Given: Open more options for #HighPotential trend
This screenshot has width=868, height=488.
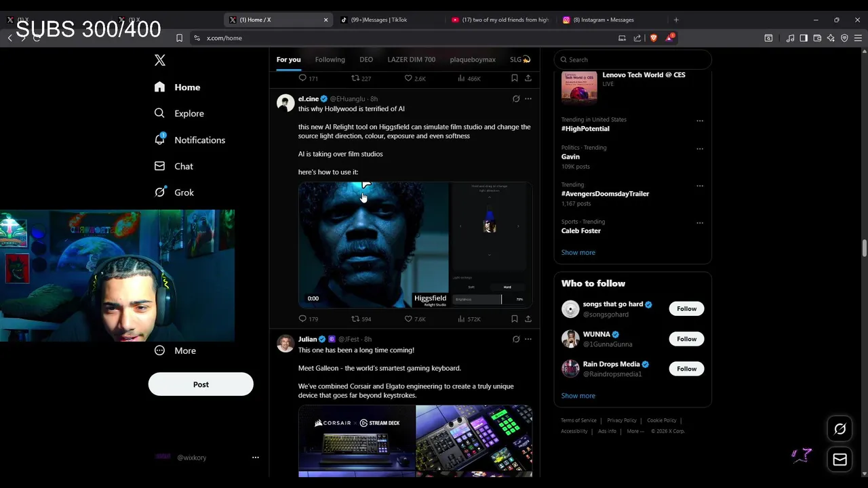Looking at the screenshot, I should click(700, 121).
